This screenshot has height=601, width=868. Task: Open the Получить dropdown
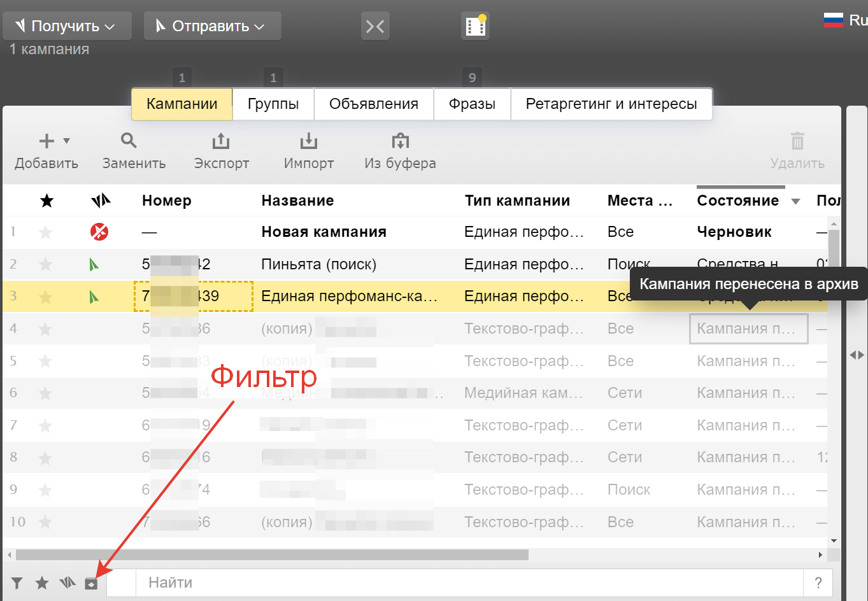(x=67, y=26)
